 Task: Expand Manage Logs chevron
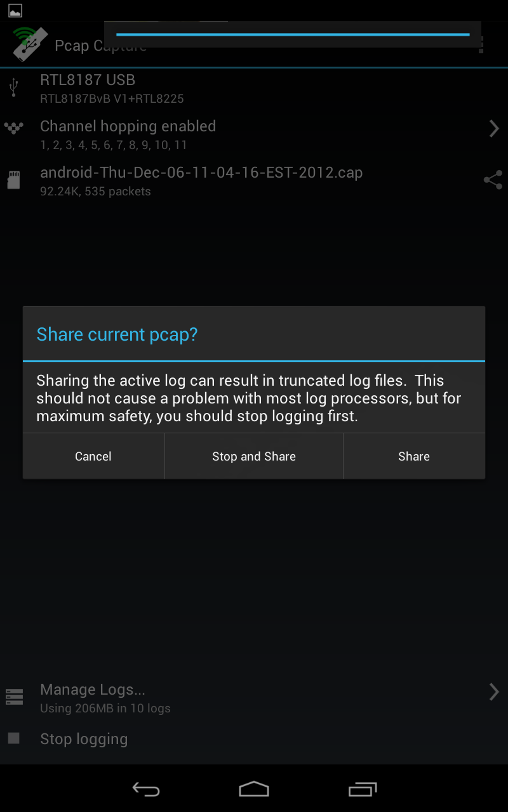coord(493,691)
